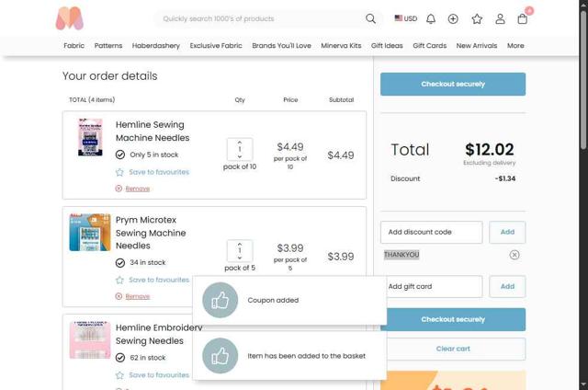Viewport: 588px width, 390px height.
Task: Click Remove link for Prym Microtex Needles
Action: [138, 296]
